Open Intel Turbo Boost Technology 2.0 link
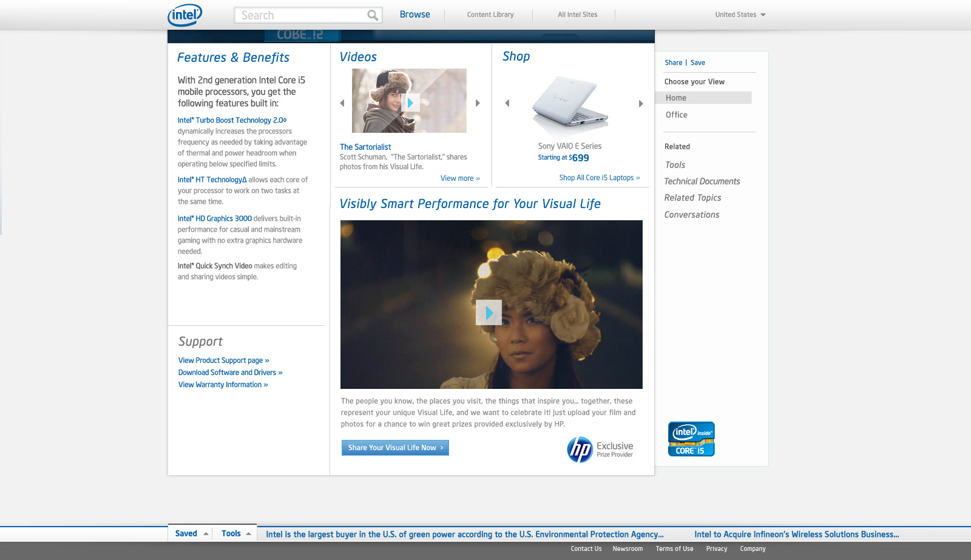Screen dimensions: 971x560 232,120
